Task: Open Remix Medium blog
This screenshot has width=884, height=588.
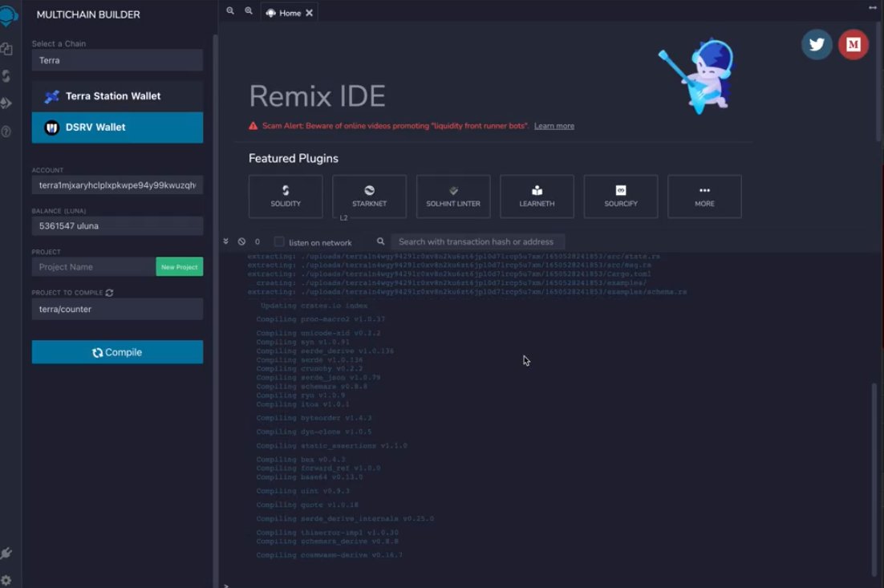Action: pos(853,45)
